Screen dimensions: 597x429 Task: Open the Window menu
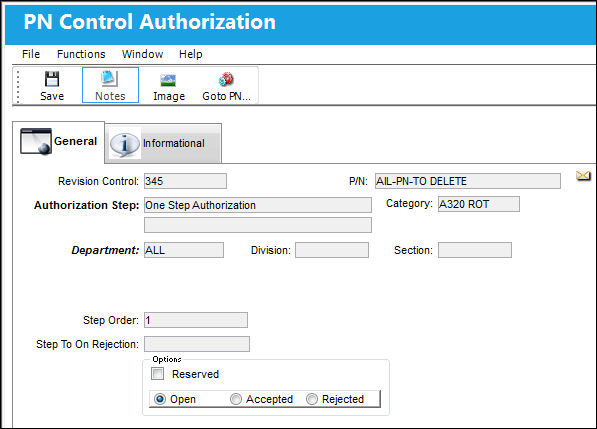pyautogui.click(x=142, y=54)
